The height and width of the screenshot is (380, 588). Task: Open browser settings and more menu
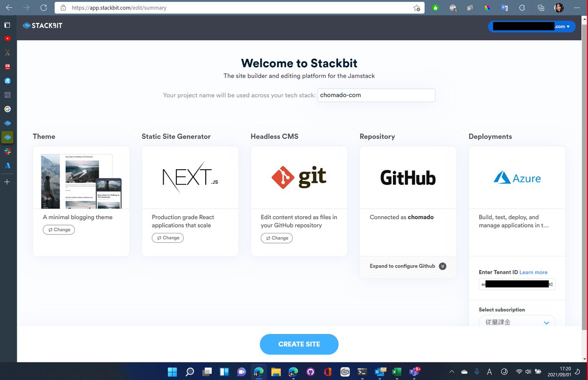tap(577, 8)
